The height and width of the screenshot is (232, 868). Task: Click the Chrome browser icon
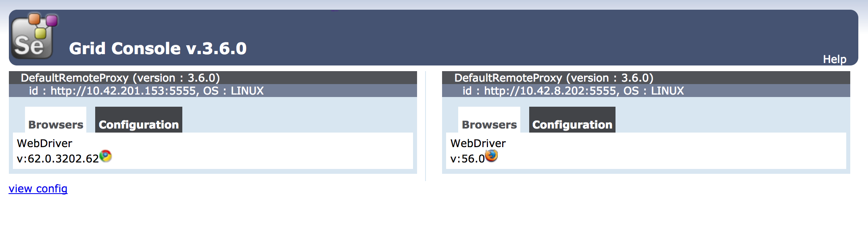[x=106, y=156]
